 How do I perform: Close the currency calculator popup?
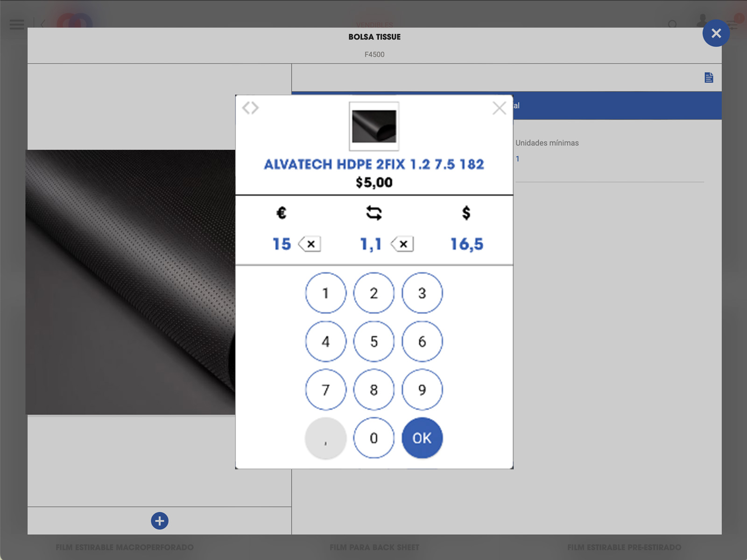499,108
